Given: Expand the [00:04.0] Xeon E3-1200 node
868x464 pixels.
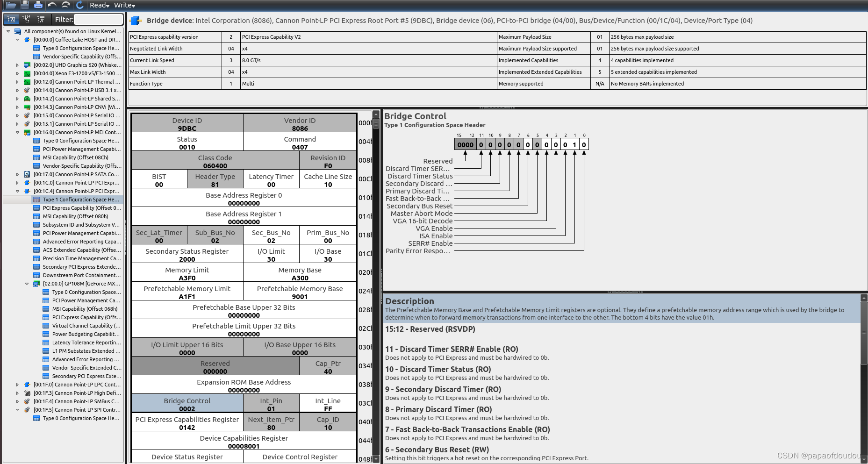Looking at the screenshot, I should click(17, 73).
